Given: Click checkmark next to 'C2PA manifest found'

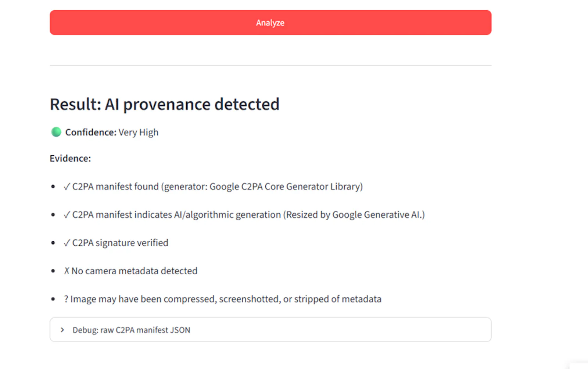Looking at the screenshot, I should tap(67, 187).
